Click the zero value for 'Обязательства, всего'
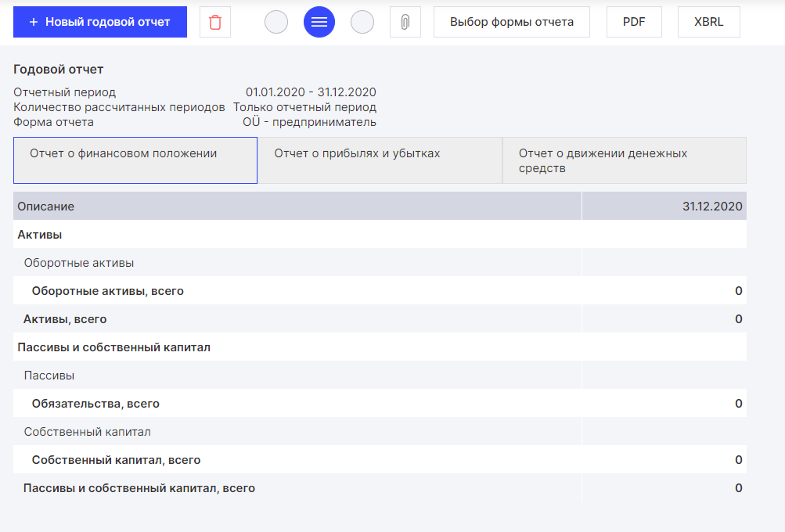785x532 pixels. [x=739, y=404]
